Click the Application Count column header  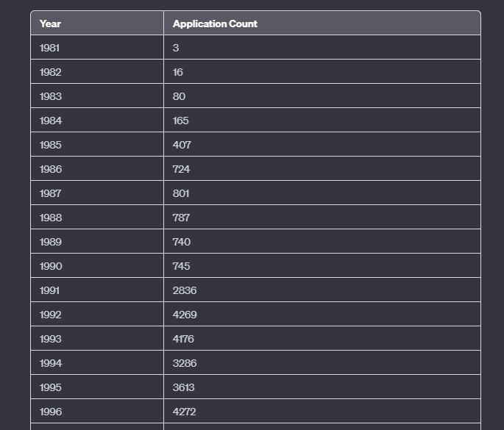[215, 24]
